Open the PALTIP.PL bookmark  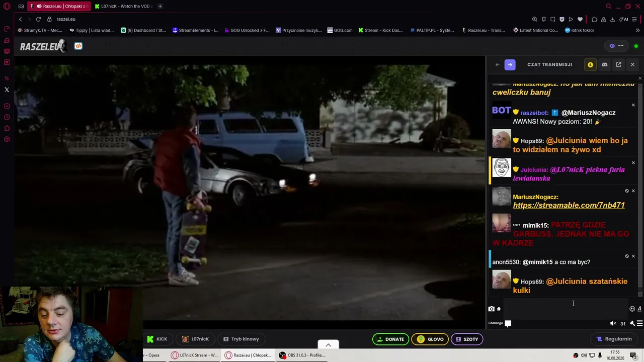[432, 30]
